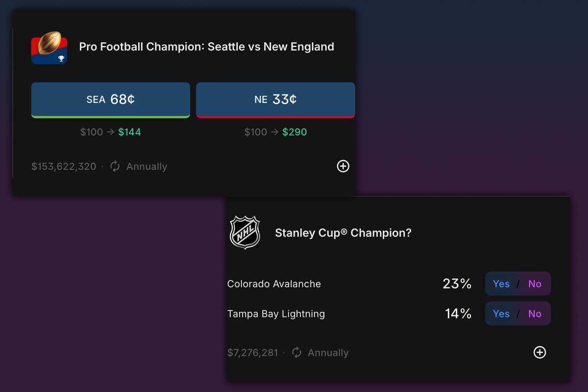Open the Seattle vs New England market title
The height and width of the screenshot is (392, 588).
[x=206, y=47]
